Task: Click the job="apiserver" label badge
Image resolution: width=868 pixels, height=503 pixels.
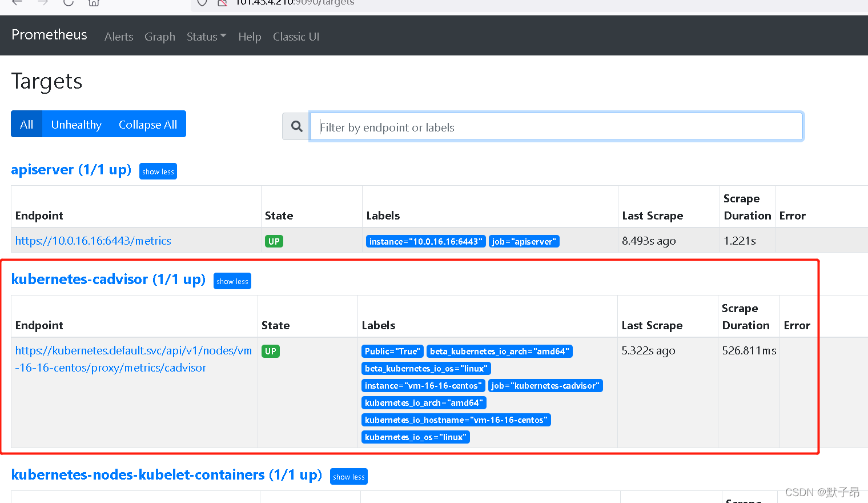Action: tap(524, 241)
